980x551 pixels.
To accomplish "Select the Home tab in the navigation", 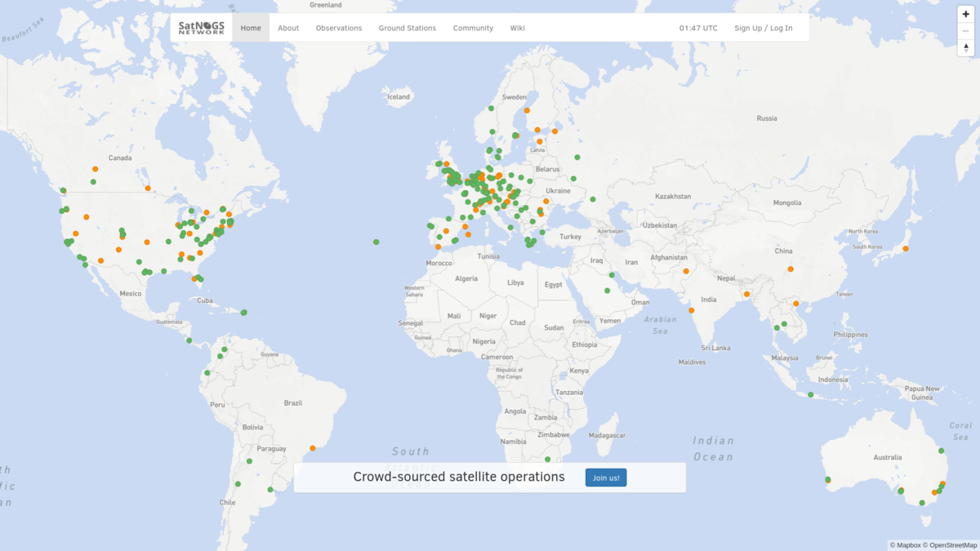I will (x=251, y=27).
